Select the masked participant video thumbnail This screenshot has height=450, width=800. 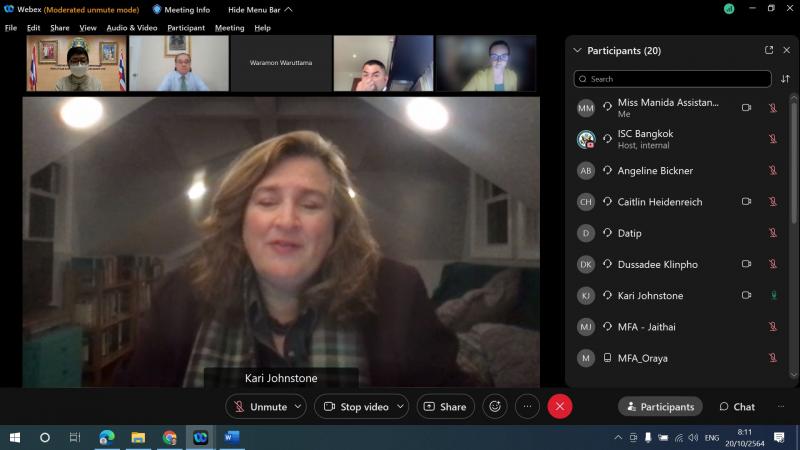pos(76,63)
